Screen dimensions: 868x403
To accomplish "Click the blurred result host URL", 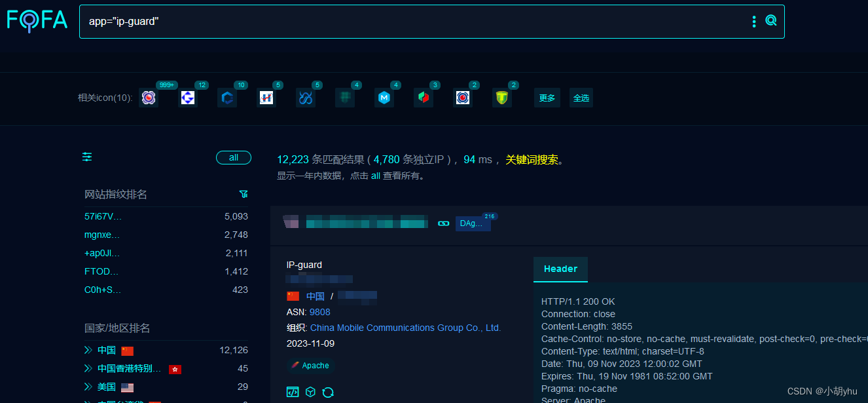I will pos(367,223).
